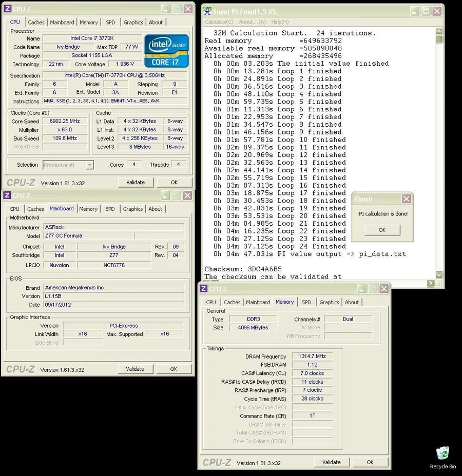Click '32M Calculation Start. 24 iterations.' line
This screenshot has height=476, width=462.
click(295, 33)
